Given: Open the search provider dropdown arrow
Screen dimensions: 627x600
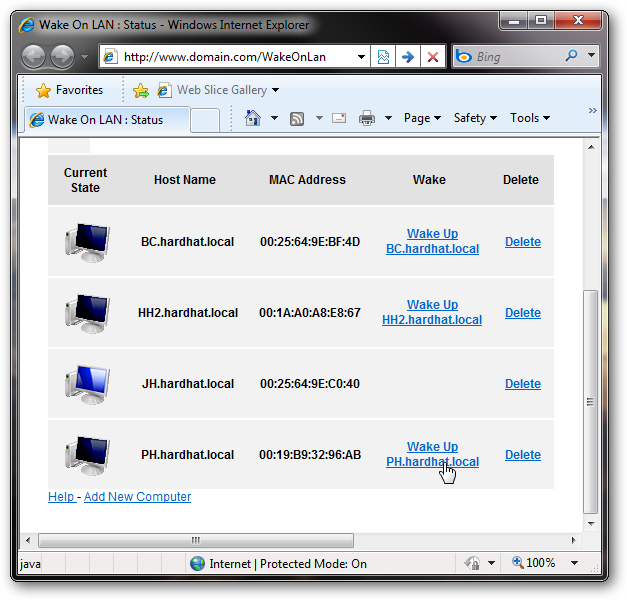Looking at the screenshot, I should click(591, 55).
